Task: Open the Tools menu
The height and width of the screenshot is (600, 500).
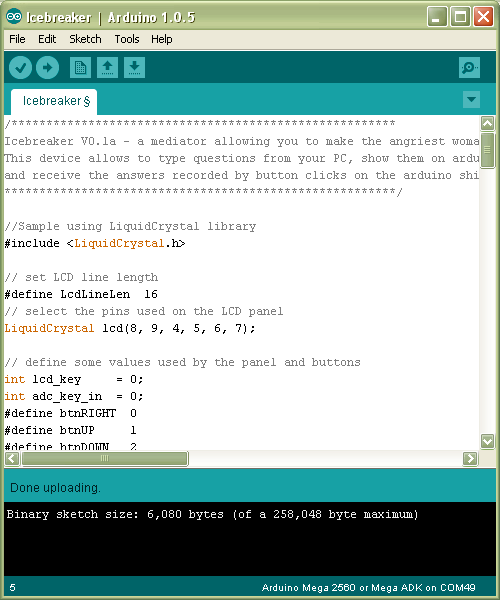Action: [x=127, y=39]
